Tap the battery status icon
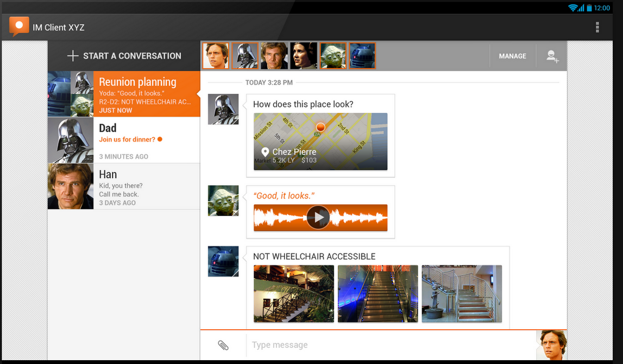This screenshot has height=364, width=623. [x=589, y=8]
